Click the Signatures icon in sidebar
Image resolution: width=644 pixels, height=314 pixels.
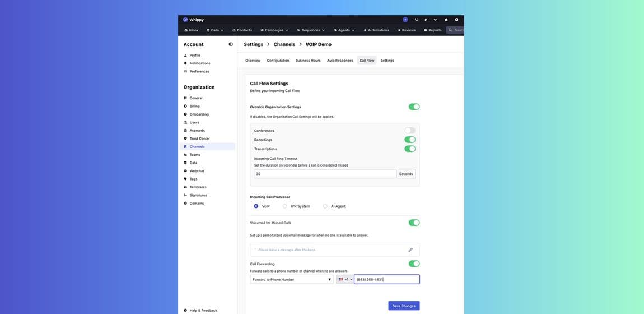(185, 195)
